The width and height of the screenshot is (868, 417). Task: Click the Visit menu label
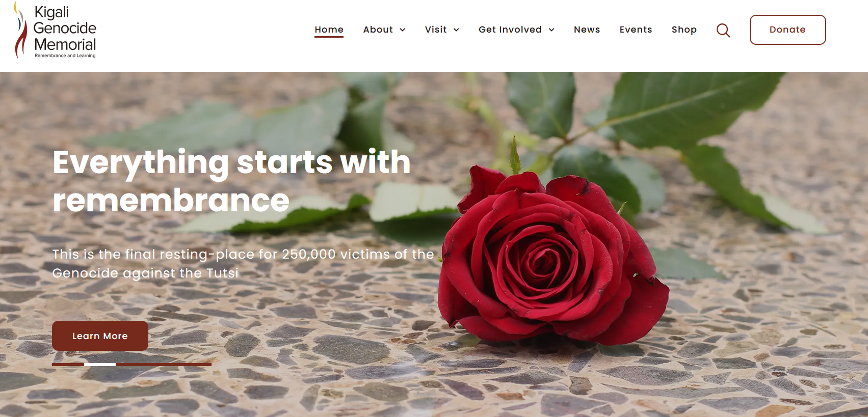(x=436, y=30)
